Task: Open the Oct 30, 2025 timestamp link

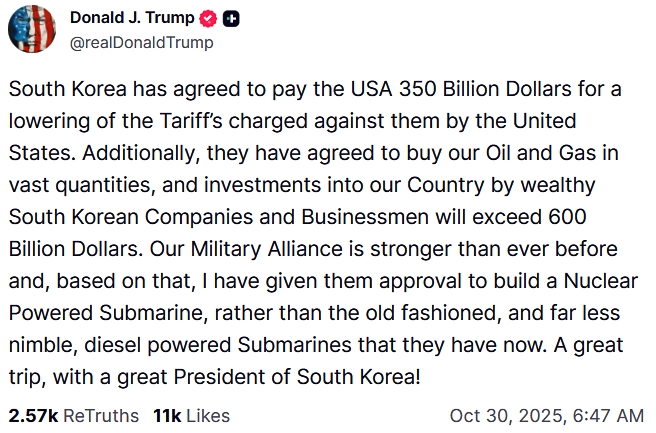Action: click(546, 415)
